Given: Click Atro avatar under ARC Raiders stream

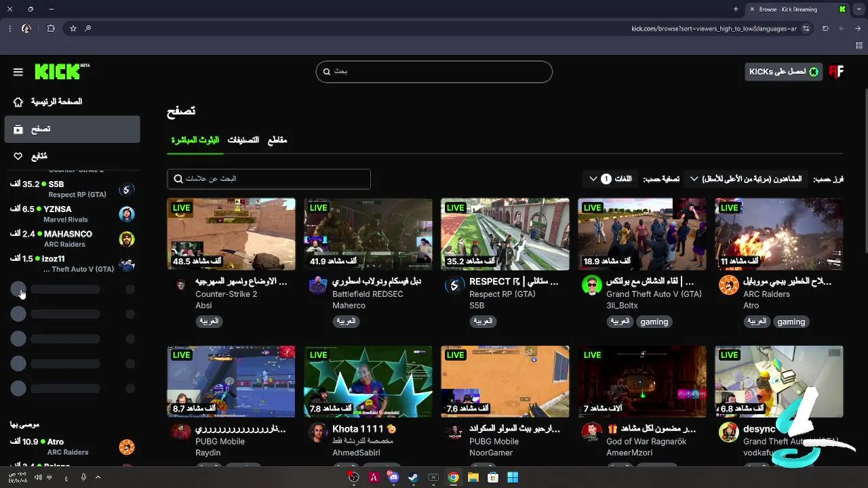Looking at the screenshot, I should pyautogui.click(x=728, y=285).
